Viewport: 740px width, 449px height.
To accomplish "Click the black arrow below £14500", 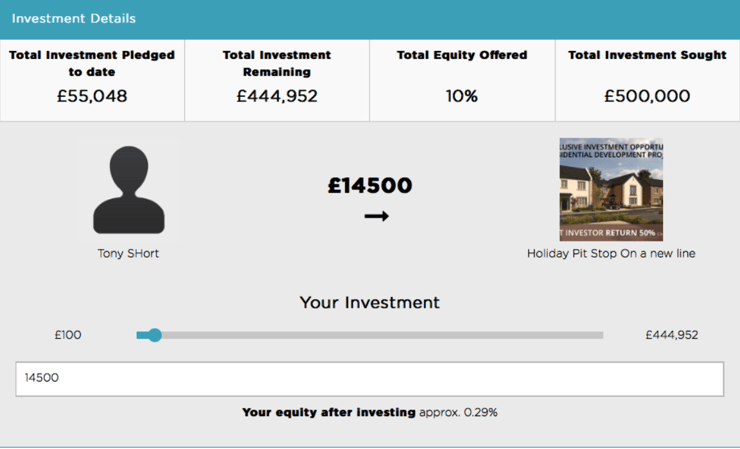I will pyautogui.click(x=377, y=216).
